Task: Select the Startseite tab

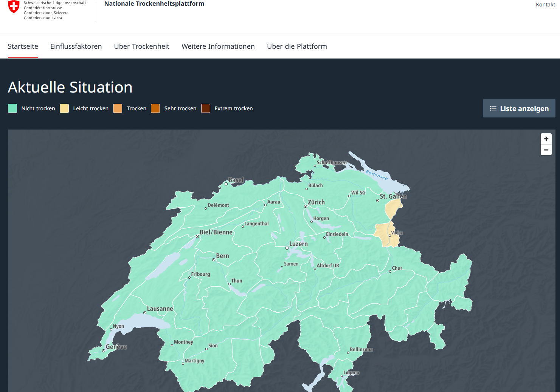Action: pyautogui.click(x=23, y=46)
